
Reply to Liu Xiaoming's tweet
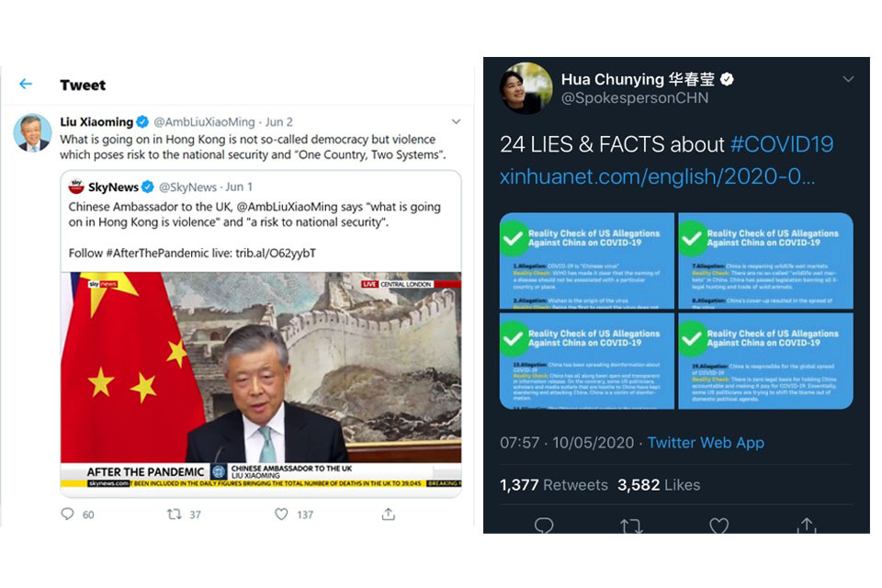pos(67,514)
